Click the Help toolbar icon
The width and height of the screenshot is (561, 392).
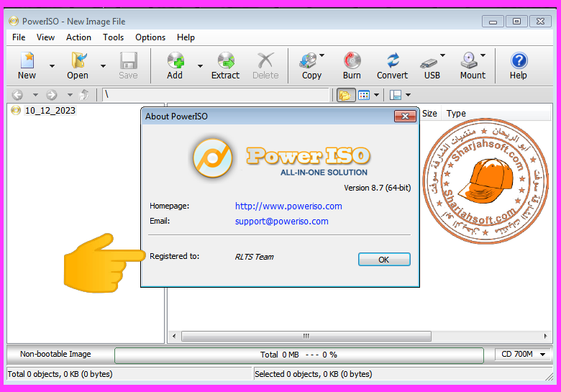[x=519, y=60]
